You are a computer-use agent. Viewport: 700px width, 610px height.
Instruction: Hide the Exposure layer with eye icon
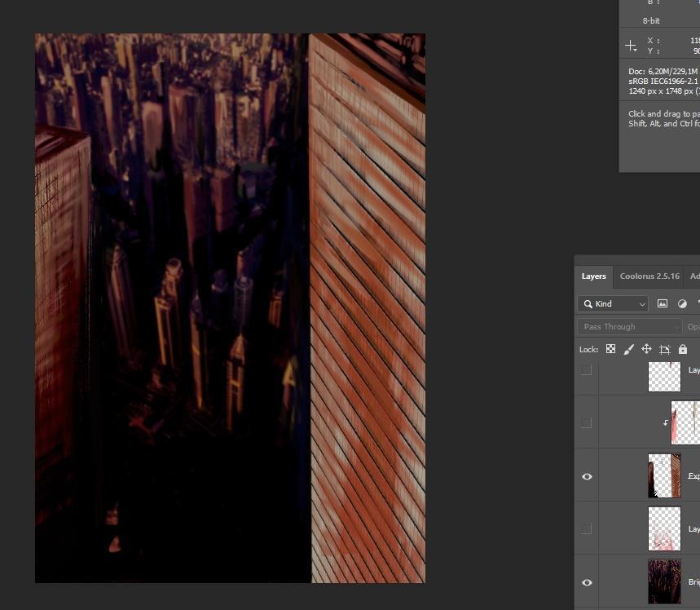click(x=587, y=476)
